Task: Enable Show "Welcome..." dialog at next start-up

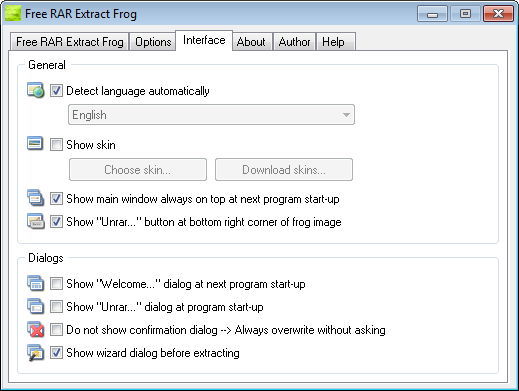Action: click(x=56, y=284)
